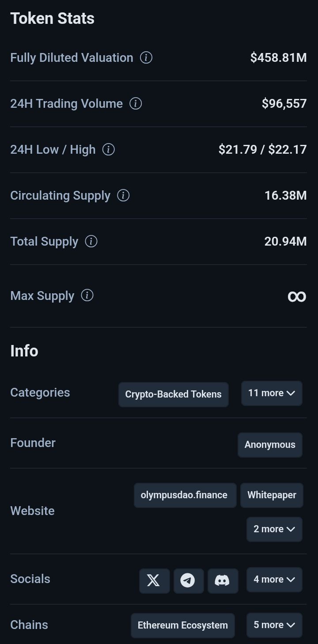Expand the 11 more categories dropdown
This screenshot has width=318, height=644.
click(272, 393)
